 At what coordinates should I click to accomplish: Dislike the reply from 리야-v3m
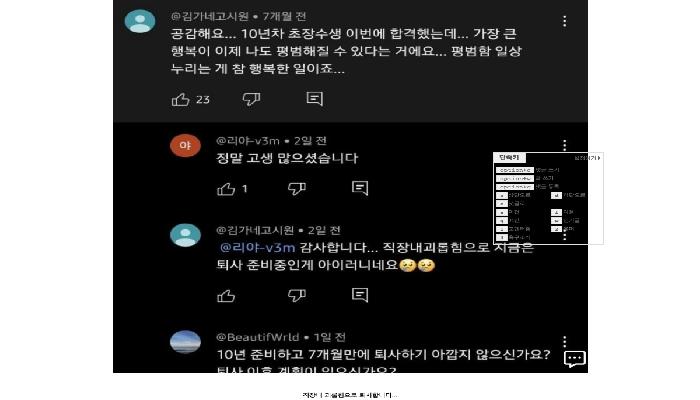297,188
